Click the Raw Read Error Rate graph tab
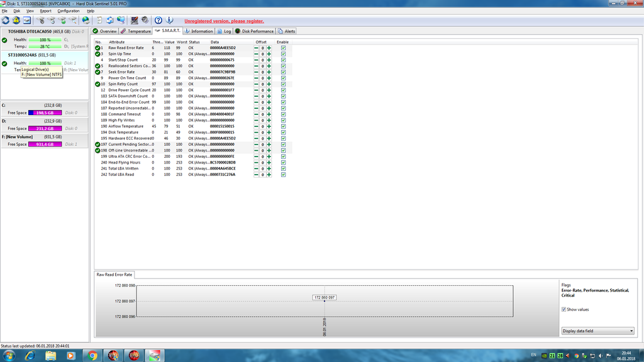The image size is (644, 362). [x=114, y=275]
